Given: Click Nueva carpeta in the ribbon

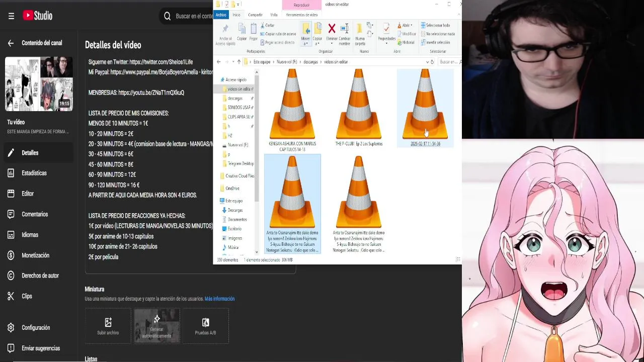Looking at the screenshot, I should pos(360,34).
